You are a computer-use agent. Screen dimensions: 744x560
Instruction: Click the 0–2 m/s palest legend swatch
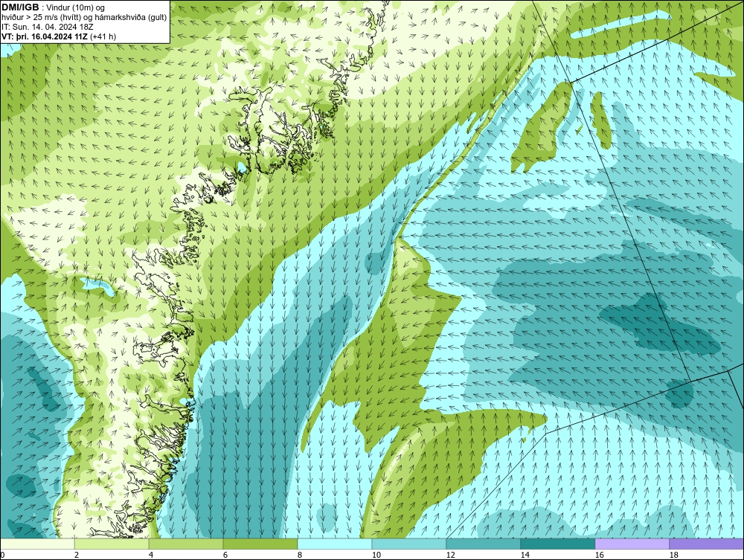(x=37, y=544)
